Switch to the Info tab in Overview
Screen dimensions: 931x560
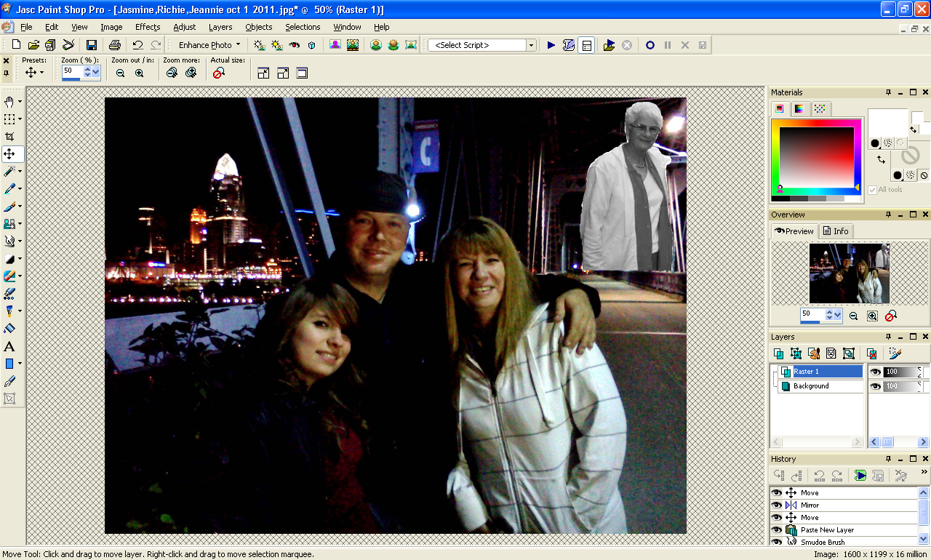836,231
